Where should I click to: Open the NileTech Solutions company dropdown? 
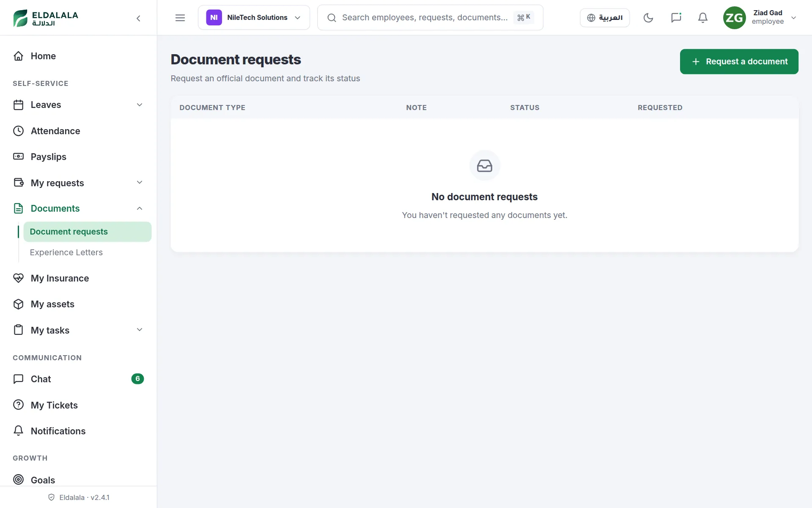(x=254, y=18)
